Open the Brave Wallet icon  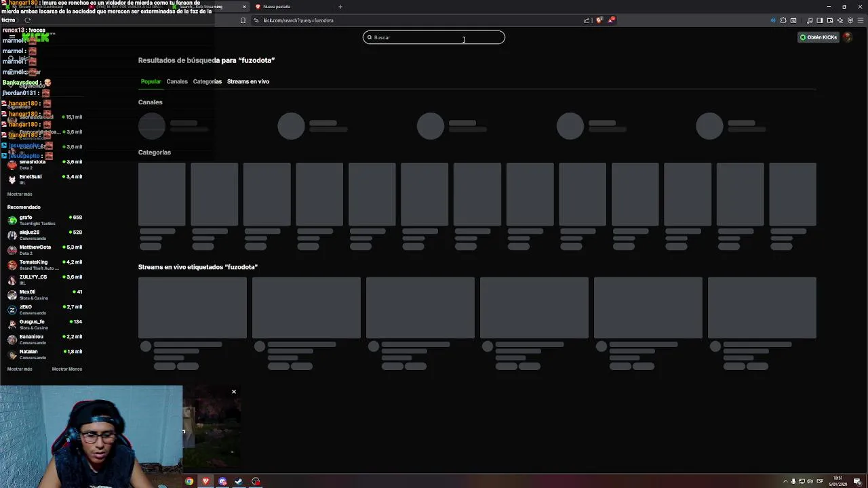[x=829, y=20]
